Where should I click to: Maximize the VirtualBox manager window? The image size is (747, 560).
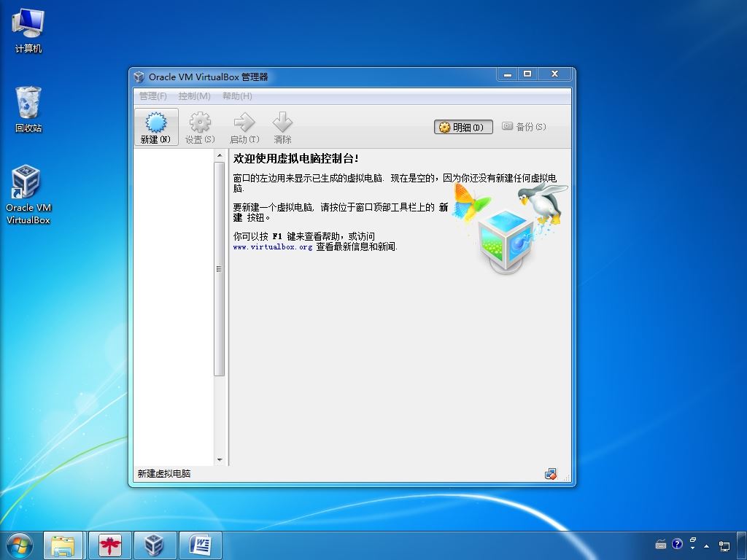tap(527, 74)
